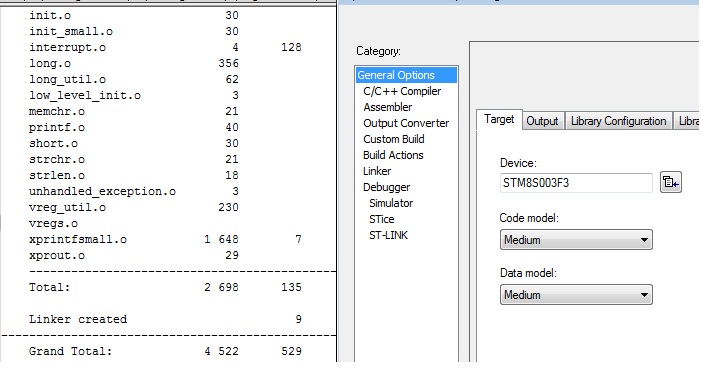Open the Data model dropdown
Image resolution: width=701 pixels, height=384 pixels.
point(576,295)
